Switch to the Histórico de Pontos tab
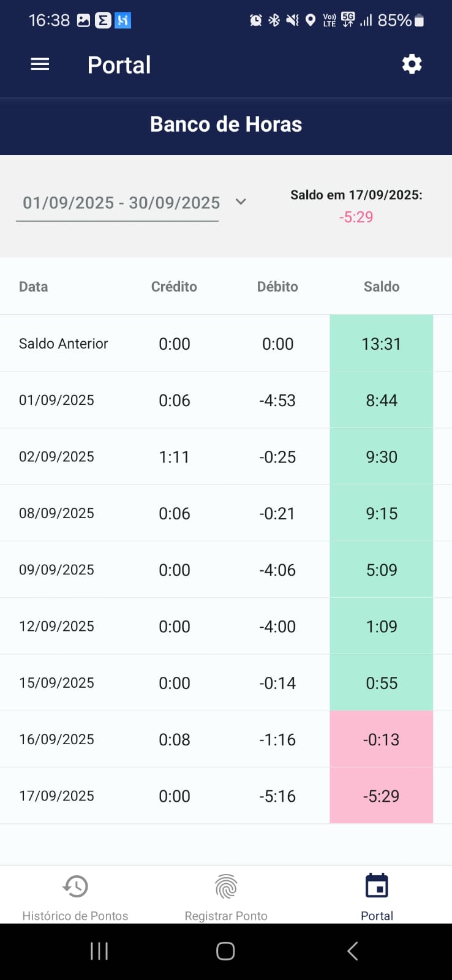 75,916
